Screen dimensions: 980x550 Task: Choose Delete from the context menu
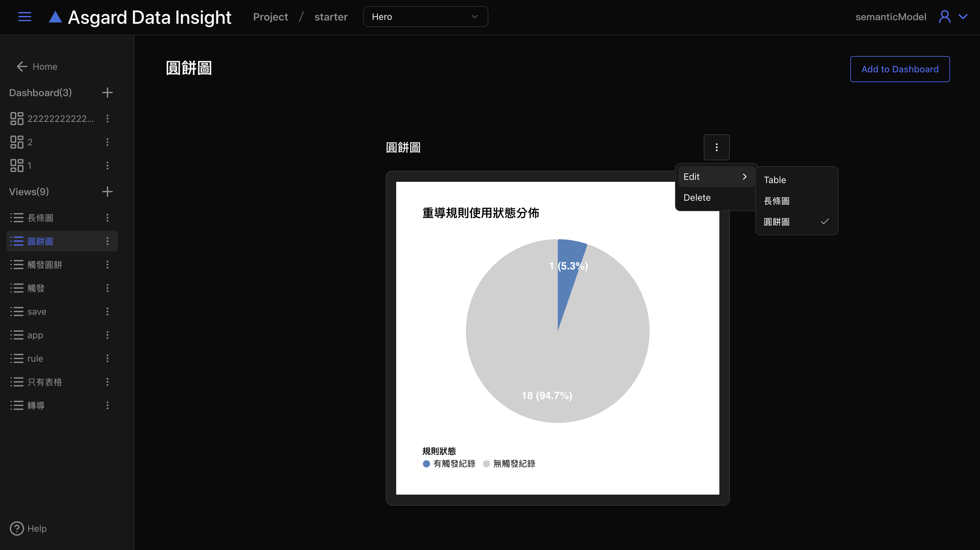pos(697,197)
